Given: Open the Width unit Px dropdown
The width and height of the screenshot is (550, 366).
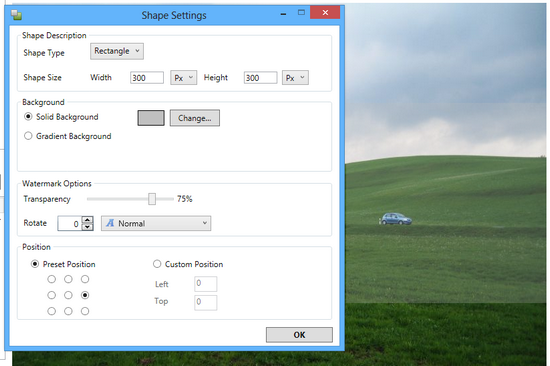Looking at the screenshot, I should (x=183, y=78).
